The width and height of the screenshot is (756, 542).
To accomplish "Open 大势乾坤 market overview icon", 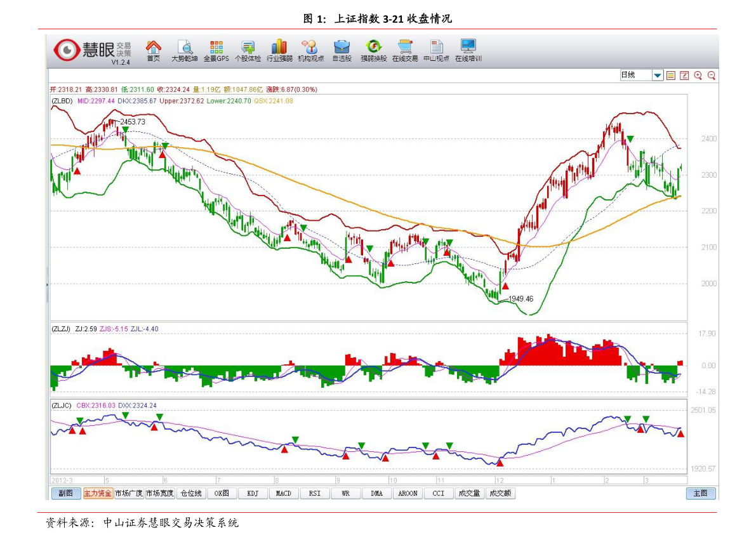I will tap(185, 48).
